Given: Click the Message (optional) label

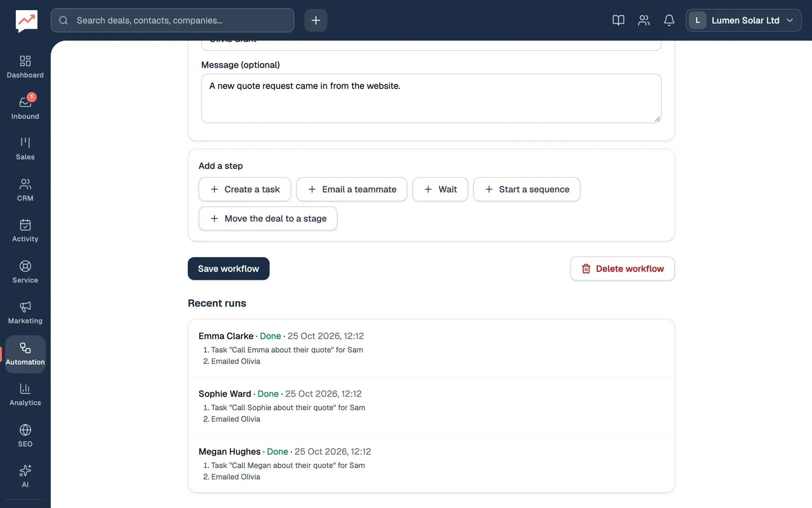Looking at the screenshot, I should 241,65.
